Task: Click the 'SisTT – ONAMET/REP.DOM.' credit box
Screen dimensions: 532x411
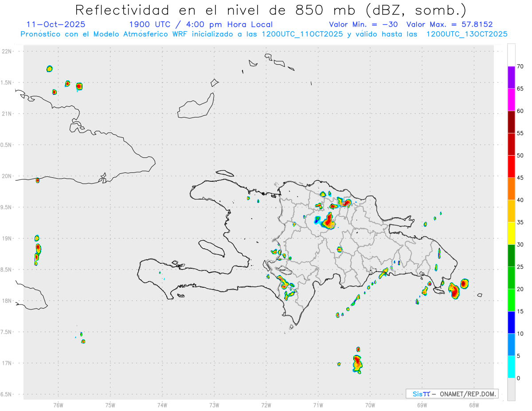Action: point(452,394)
